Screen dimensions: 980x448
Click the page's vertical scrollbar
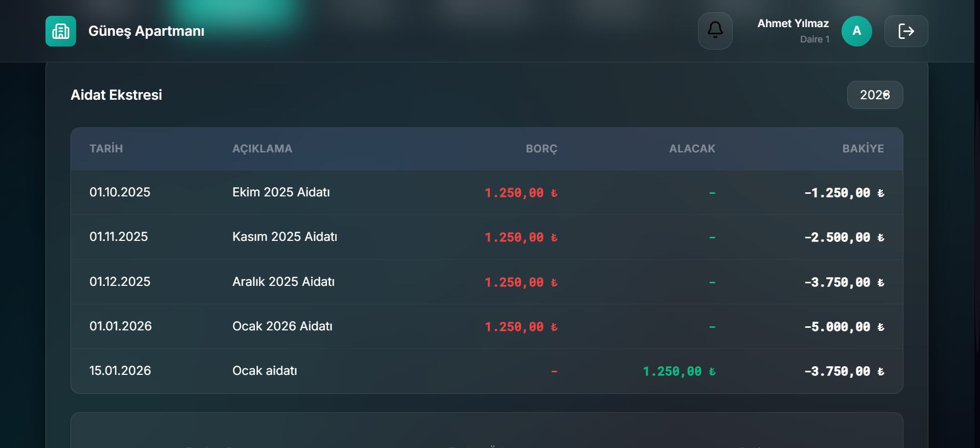pyautogui.click(x=977, y=205)
